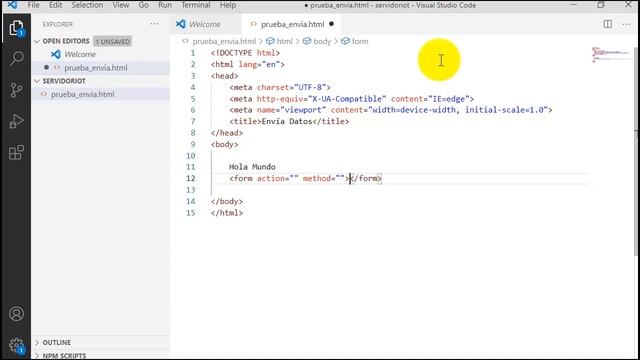
Task: Click the "UTF-8" charset value
Action: pos(310,87)
